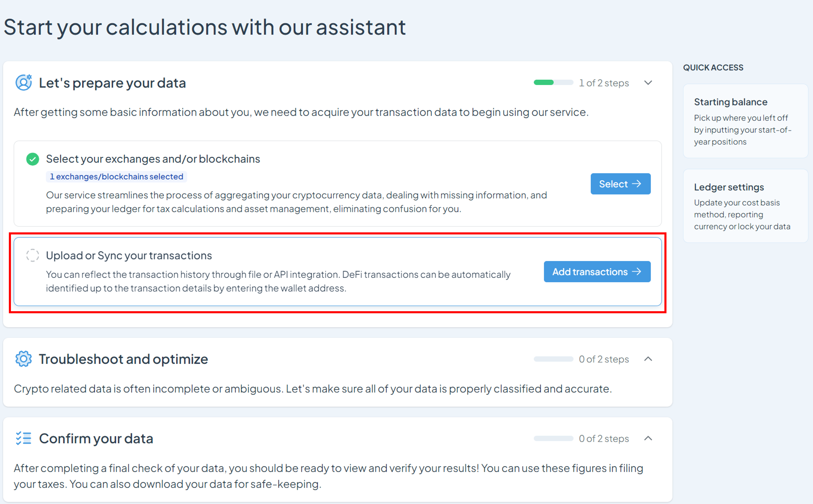Click the green 1 of 2 steps progress bar

[x=553, y=83]
